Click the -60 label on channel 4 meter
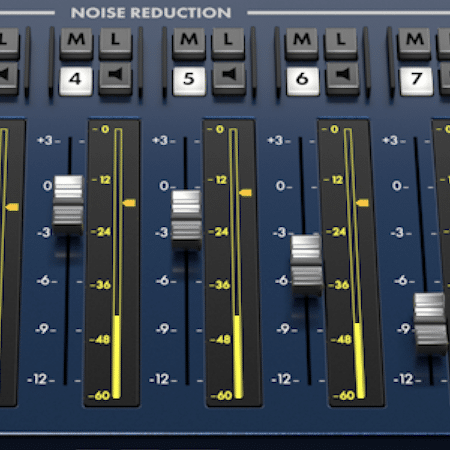This screenshot has width=450, height=450. [x=99, y=396]
